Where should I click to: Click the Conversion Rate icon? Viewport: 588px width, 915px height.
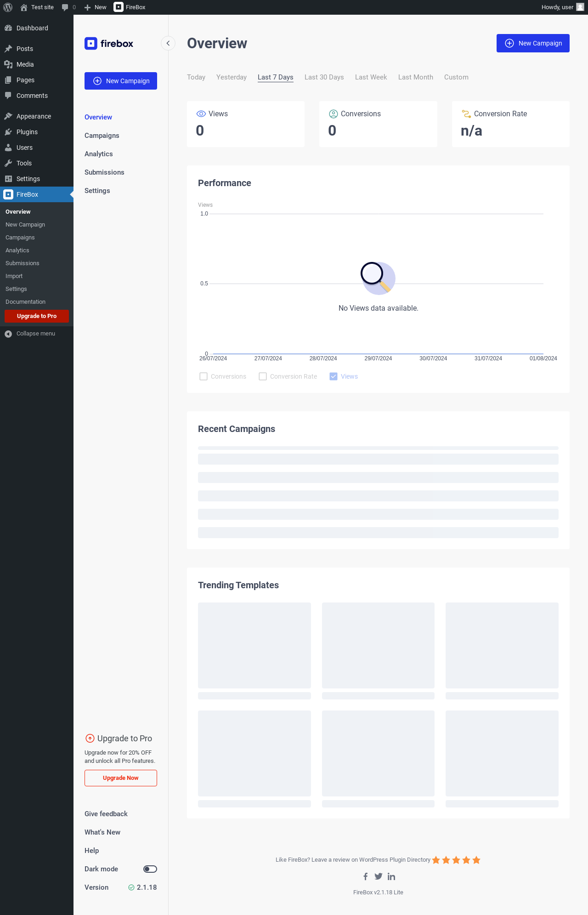point(466,114)
